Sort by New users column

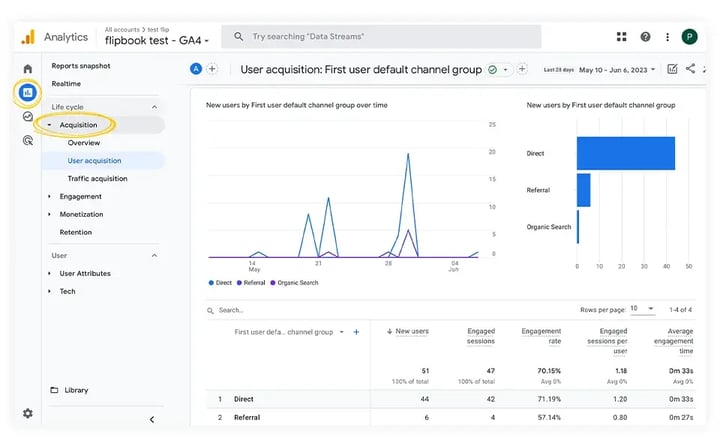(x=412, y=331)
